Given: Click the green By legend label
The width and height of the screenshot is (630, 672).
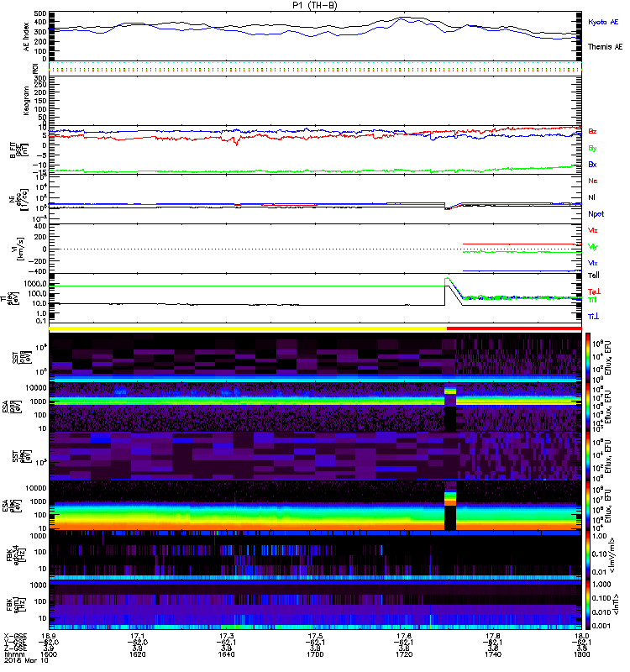Looking at the screenshot, I should [592, 148].
